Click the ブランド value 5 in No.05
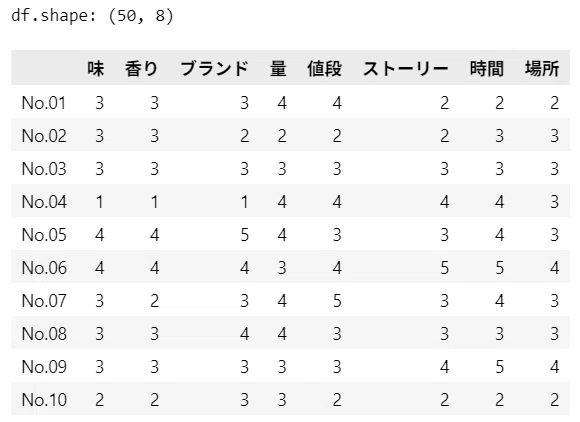 point(244,235)
